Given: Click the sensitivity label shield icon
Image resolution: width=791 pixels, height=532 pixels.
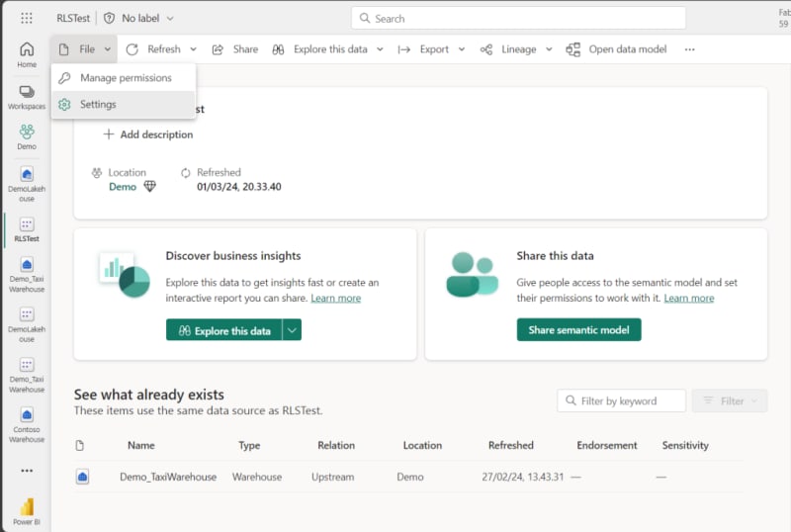Looking at the screenshot, I should 109,18.
